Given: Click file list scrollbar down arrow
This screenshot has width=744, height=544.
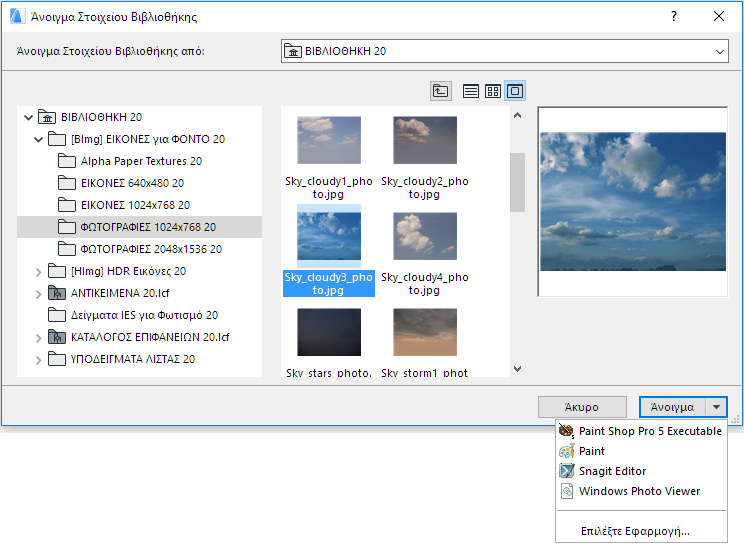Looking at the screenshot, I should (x=518, y=369).
